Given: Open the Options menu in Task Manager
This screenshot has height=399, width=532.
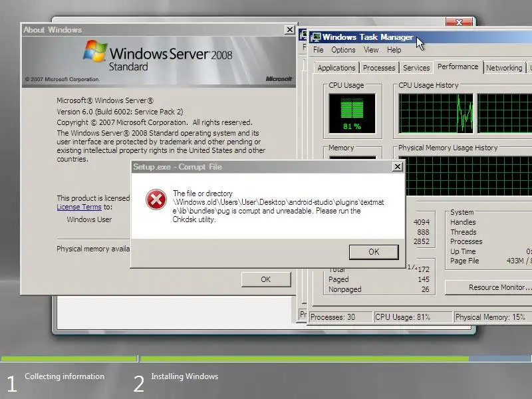Looking at the screenshot, I should click(x=343, y=50).
